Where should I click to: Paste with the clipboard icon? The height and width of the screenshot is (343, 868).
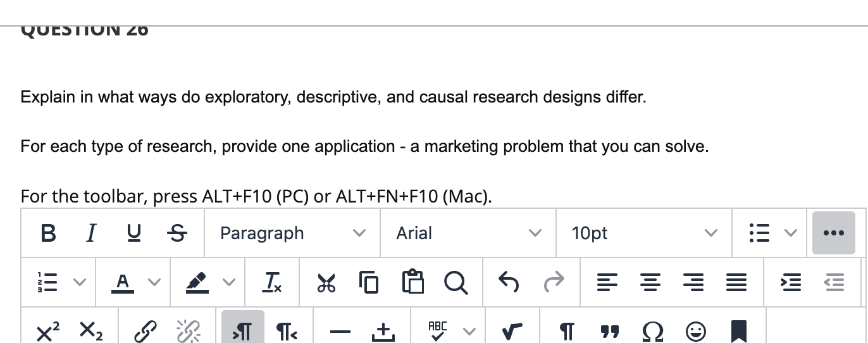[412, 283]
